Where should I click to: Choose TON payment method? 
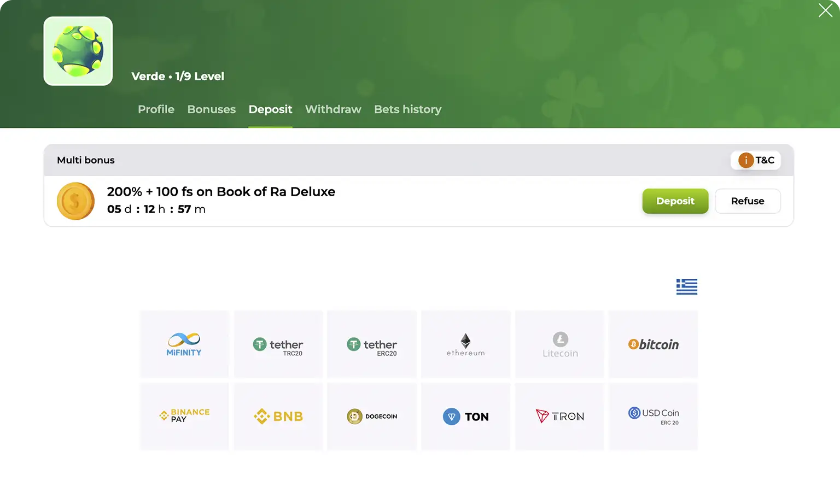coord(466,417)
